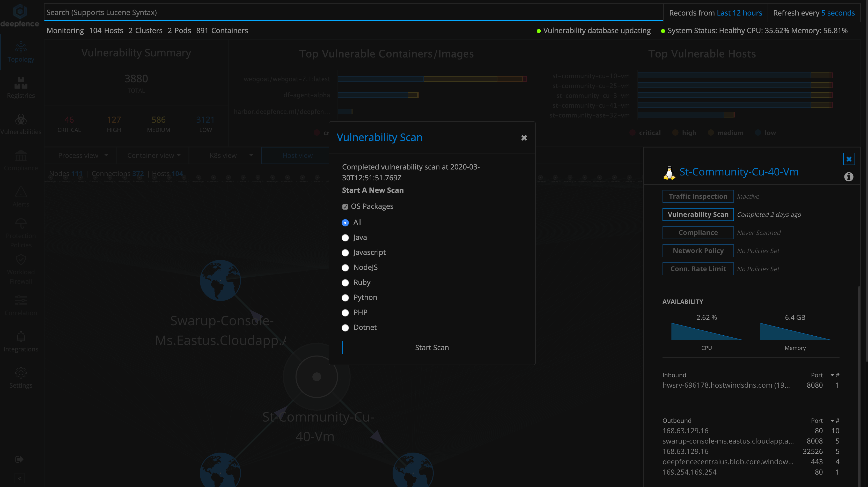Screen dimensions: 868x487
Task: Click the Integrations bell icon
Action: pos(20,337)
